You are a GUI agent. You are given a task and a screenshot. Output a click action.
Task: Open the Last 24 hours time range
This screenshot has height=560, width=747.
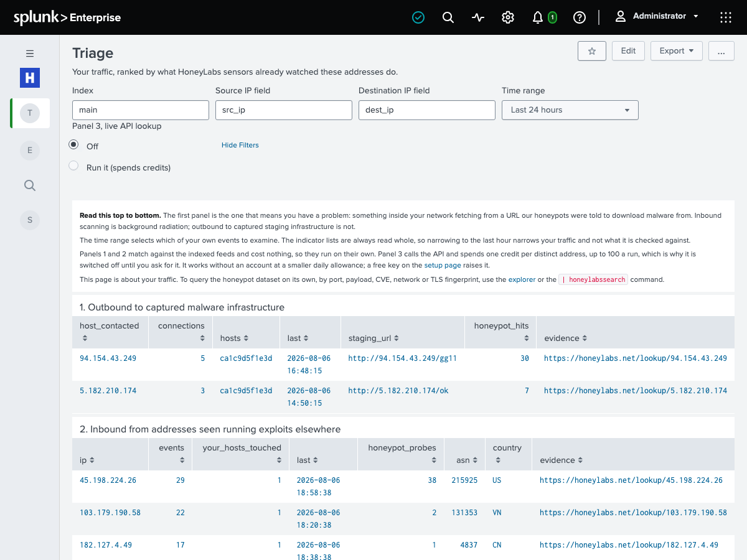[x=570, y=110]
